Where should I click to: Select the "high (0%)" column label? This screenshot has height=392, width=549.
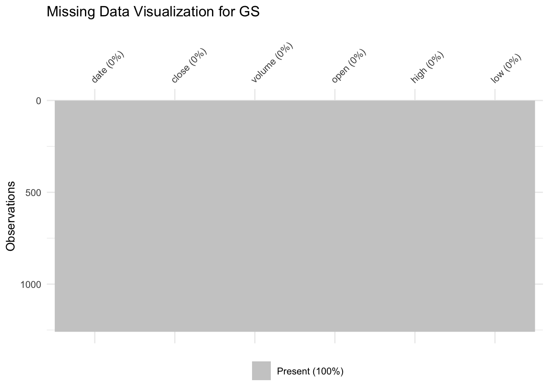click(427, 68)
